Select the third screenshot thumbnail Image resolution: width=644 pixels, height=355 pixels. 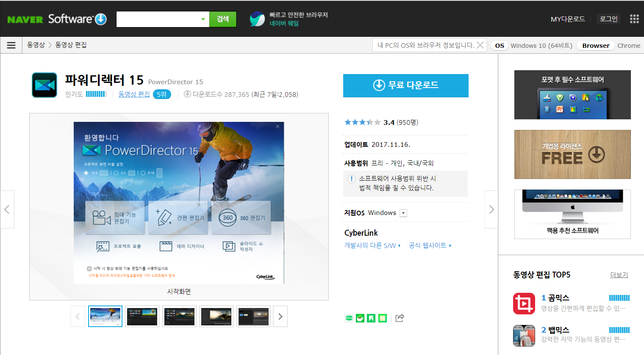(179, 316)
